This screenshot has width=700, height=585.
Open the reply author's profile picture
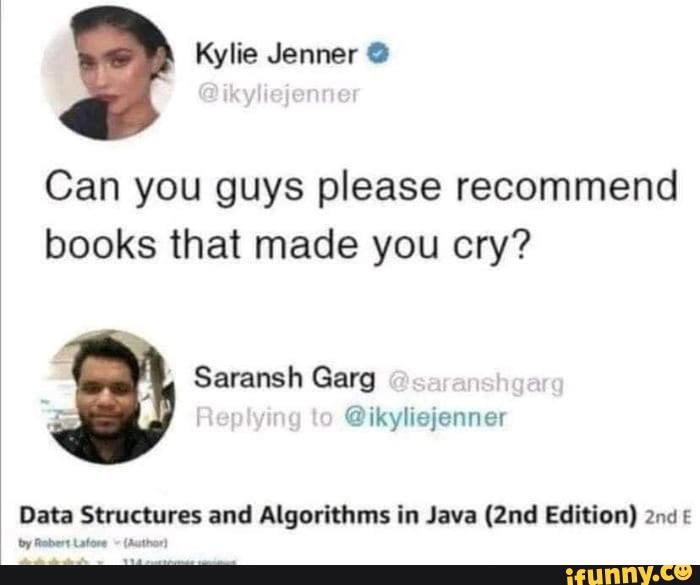(x=109, y=397)
